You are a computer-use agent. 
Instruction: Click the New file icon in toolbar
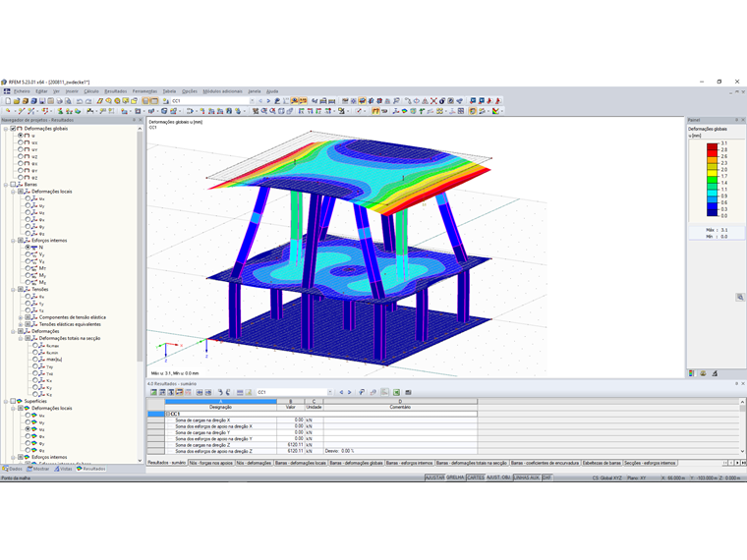[8, 101]
